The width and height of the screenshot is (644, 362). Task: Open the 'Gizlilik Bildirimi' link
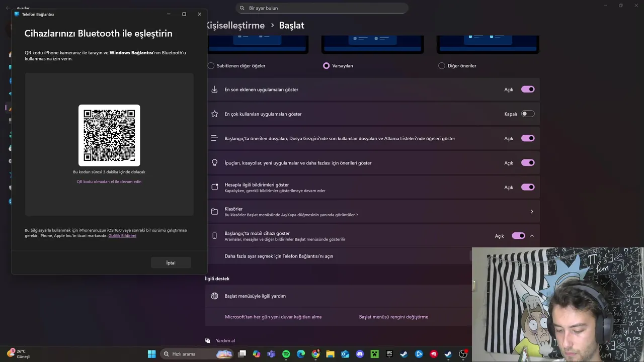click(x=122, y=236)
